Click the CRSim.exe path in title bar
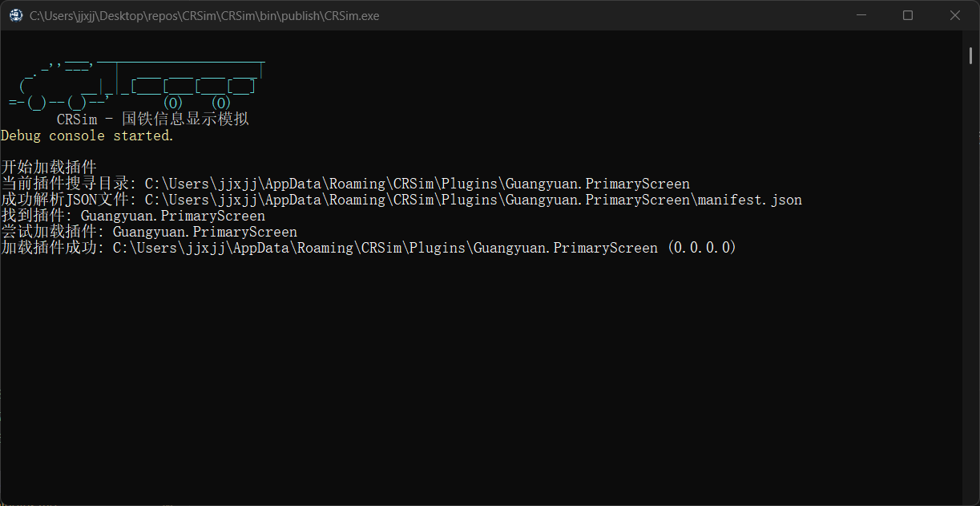Viewport: 980px width, 506px height. (204, 15)
